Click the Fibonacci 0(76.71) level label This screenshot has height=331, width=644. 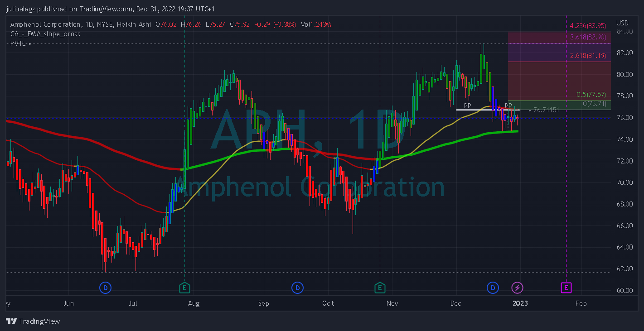(594, 104)
